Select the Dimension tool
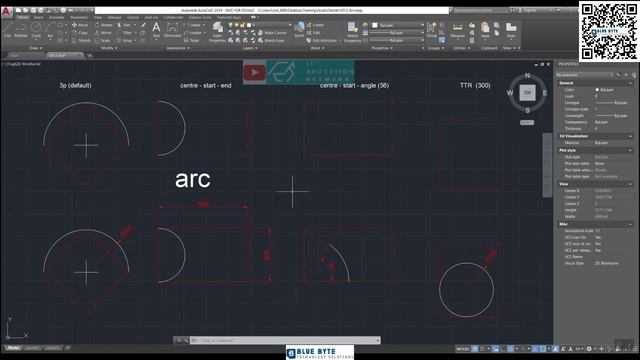 point(172,30)
